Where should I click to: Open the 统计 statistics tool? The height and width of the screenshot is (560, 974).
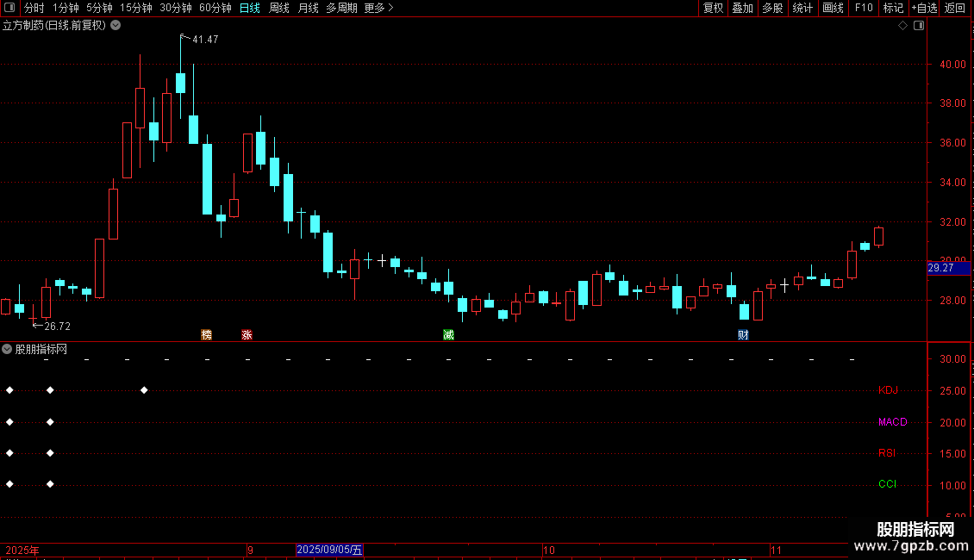point(802,8)
